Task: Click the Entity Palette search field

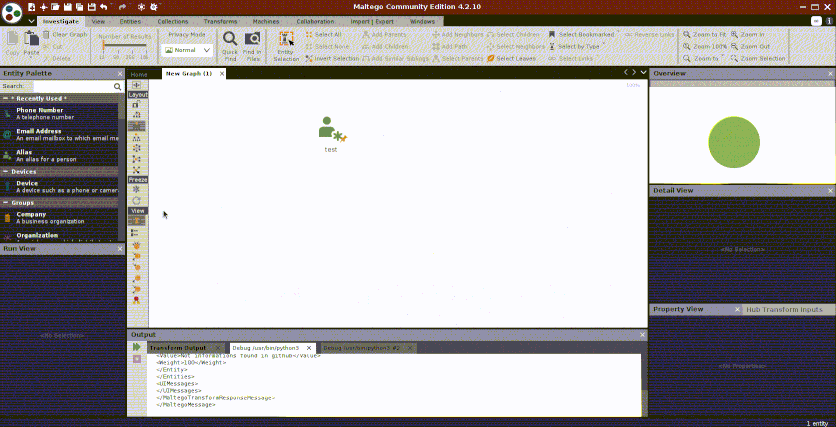Action: tap(73, 86)
